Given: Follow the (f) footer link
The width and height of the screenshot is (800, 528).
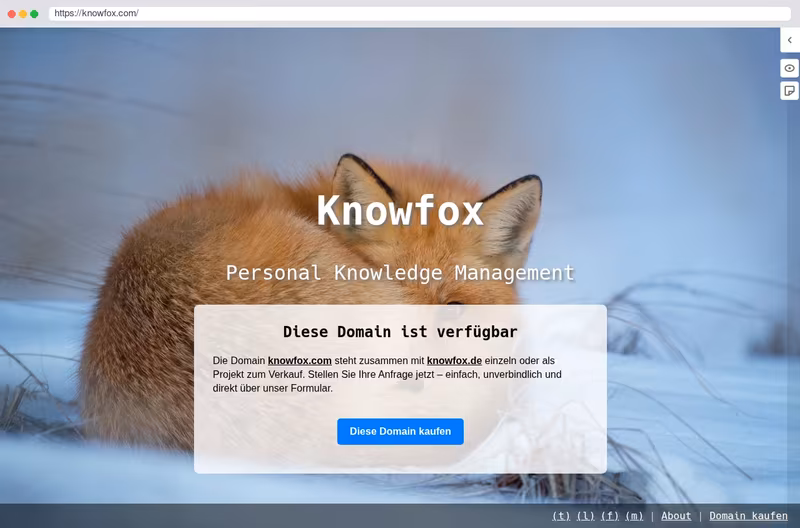Looking at the screenshot, I should 610,516.
